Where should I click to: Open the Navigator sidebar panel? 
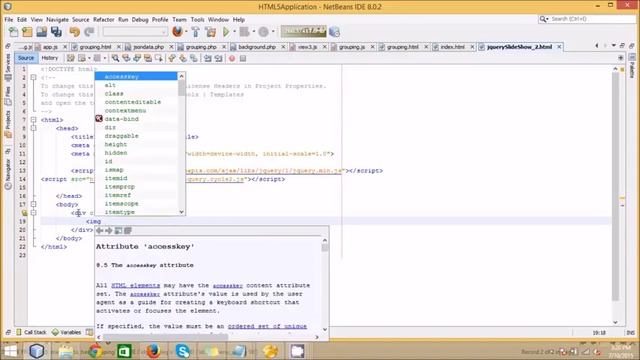click(8, 174)
